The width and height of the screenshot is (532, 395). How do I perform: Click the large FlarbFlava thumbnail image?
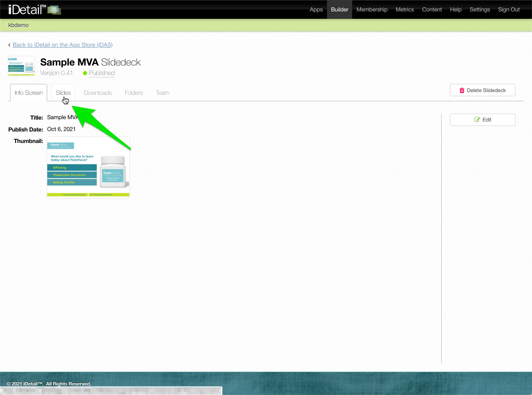(88, 168)
